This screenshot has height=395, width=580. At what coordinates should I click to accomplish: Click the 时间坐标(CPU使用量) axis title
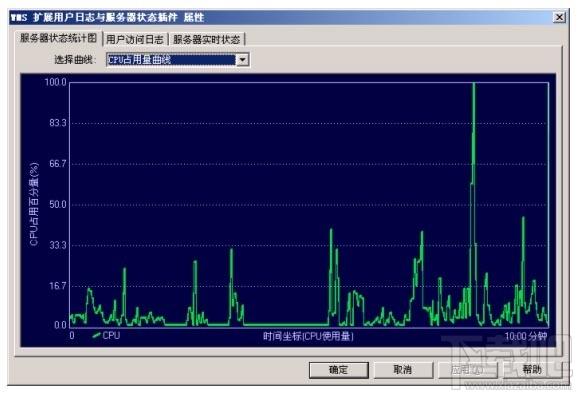tap(308, 336)
